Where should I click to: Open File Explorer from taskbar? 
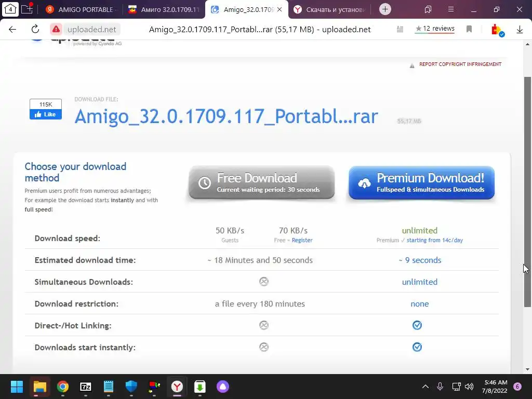click(x=39, y=387)
